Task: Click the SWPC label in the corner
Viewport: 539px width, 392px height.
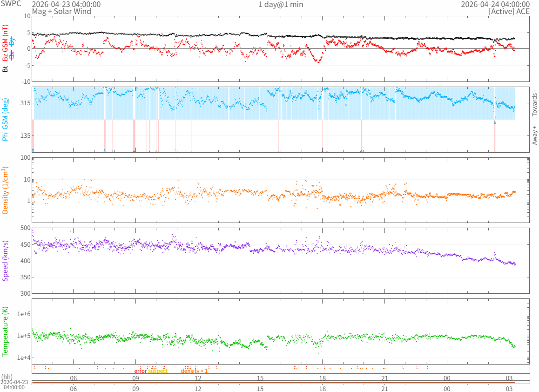Action: (10, 4)
